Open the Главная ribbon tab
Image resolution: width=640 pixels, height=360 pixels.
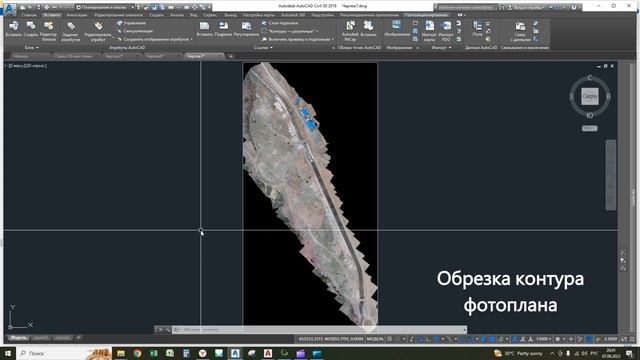coord(29,15)
